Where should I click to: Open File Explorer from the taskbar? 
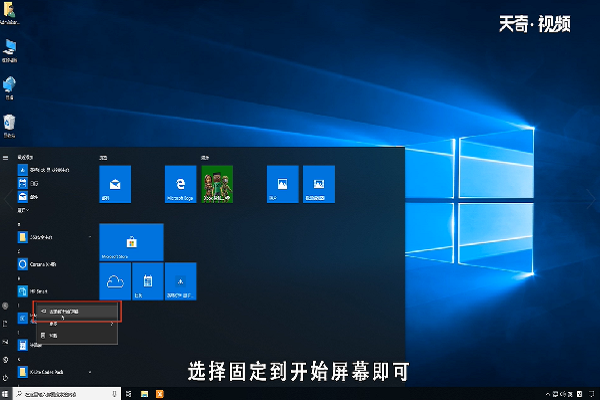point(144,394)
